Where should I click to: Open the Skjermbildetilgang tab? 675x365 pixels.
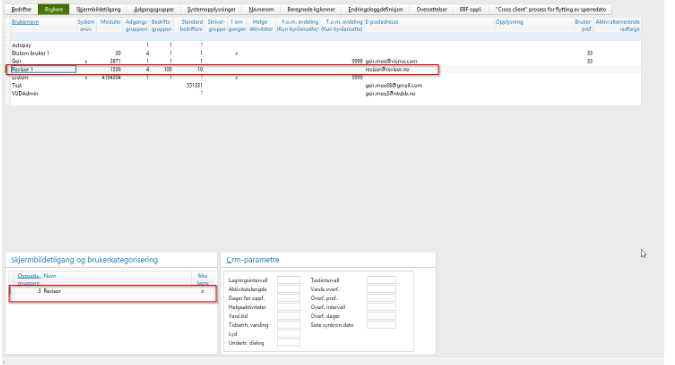98,9
